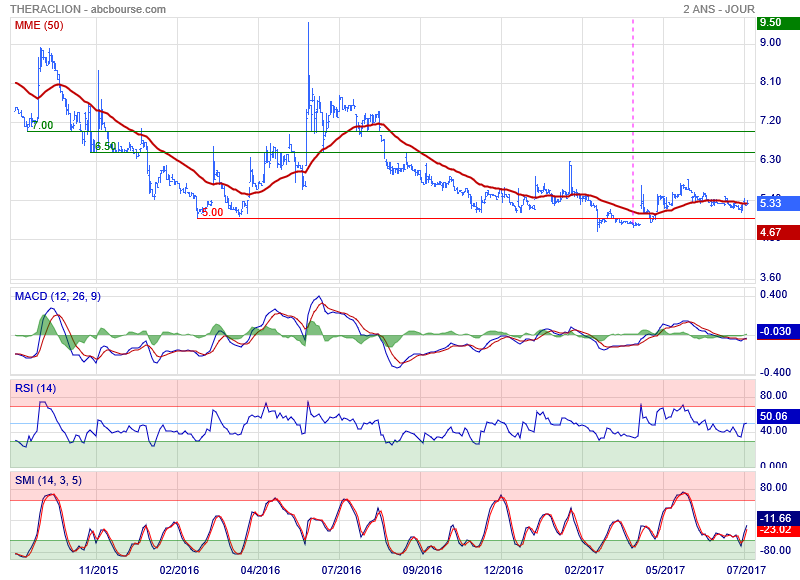Click the 11/2015 date axis label
Screen dimensions: 800x580
pyautogui.click(x=98, y=570)
